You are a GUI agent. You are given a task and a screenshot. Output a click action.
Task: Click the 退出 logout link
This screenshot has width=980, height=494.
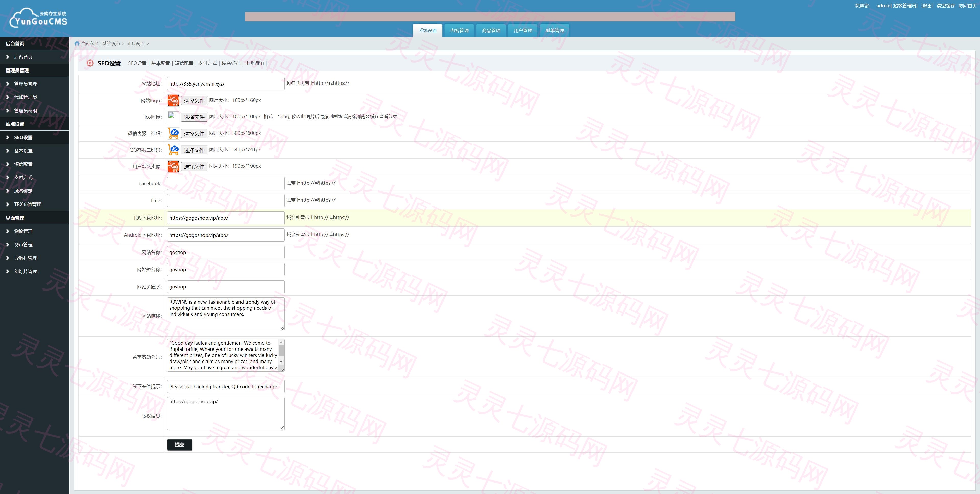[927, 6]
